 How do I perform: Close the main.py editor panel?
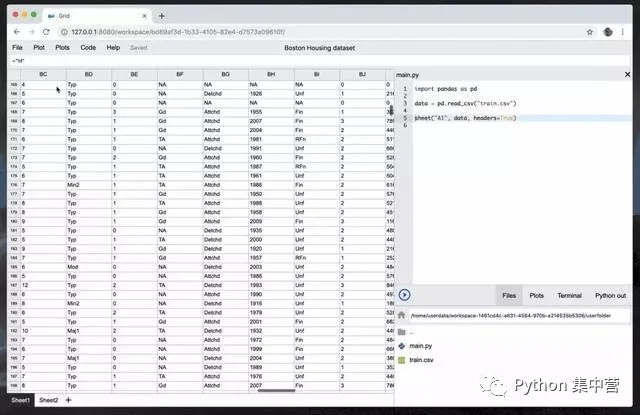pyautogui.click(x=627, y=74)
